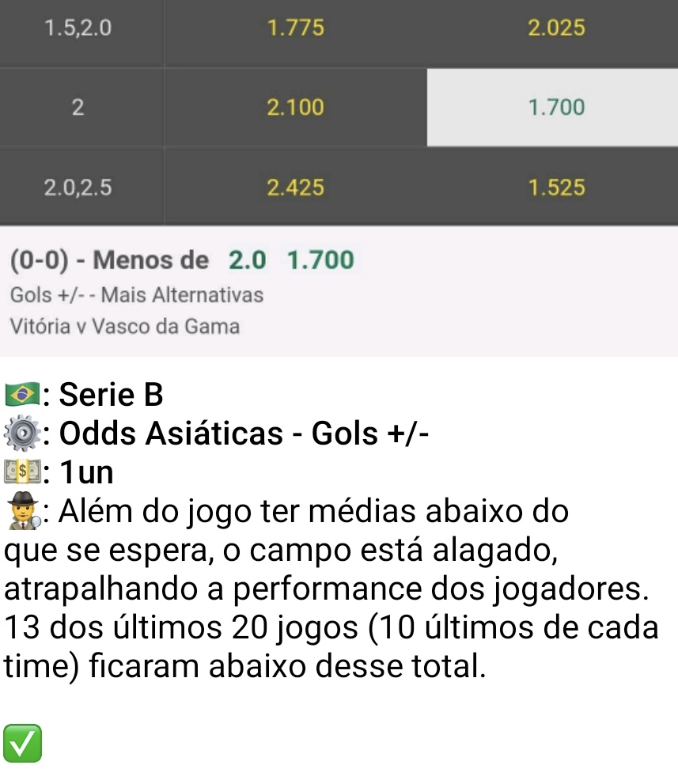
Task: Click the 1.5,2.0 line label
Action: point(78,28)
